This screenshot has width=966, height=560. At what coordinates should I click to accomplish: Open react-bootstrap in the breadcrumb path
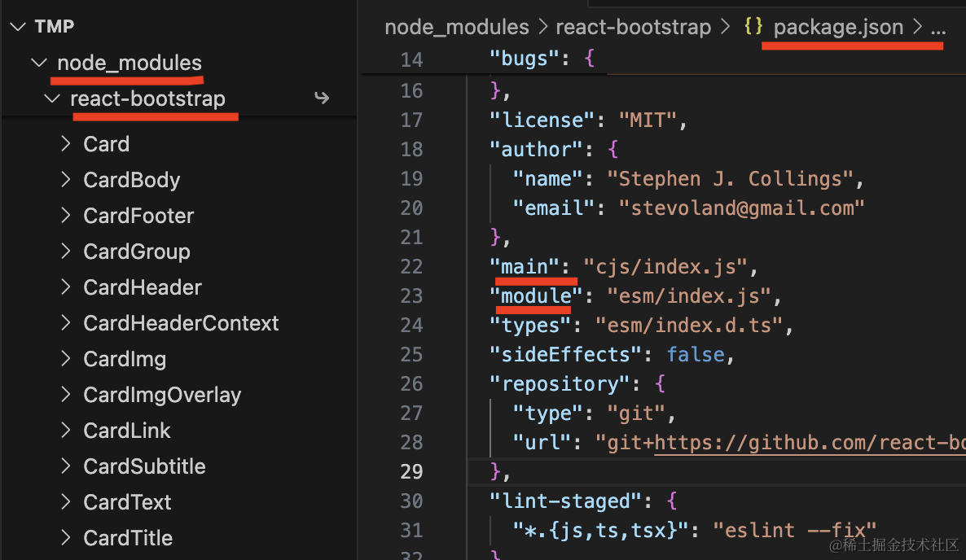(634, 27)
